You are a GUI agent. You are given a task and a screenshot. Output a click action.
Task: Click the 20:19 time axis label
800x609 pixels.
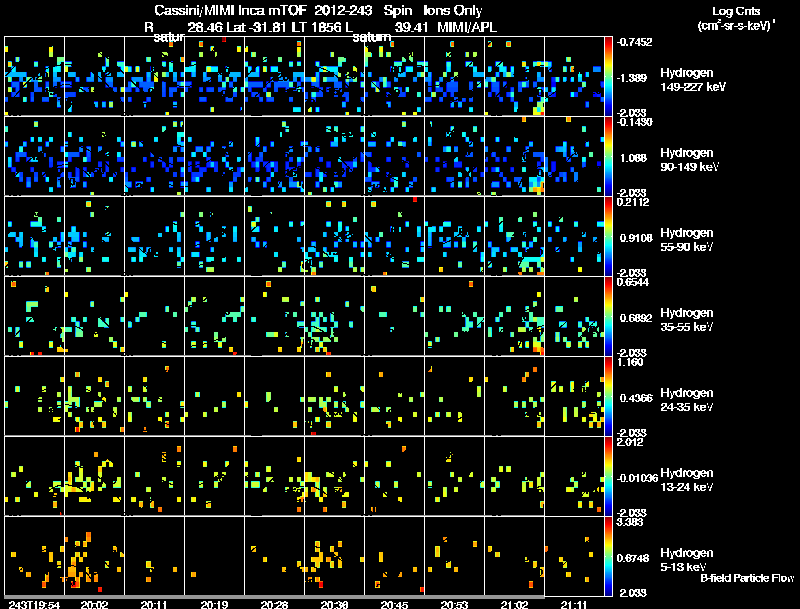tap(214, 604)
